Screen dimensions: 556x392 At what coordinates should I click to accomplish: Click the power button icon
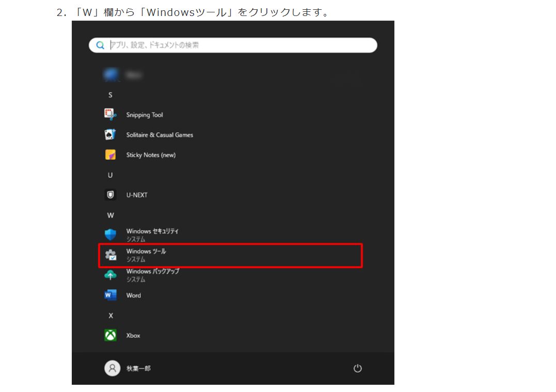(x=357, y=368)
